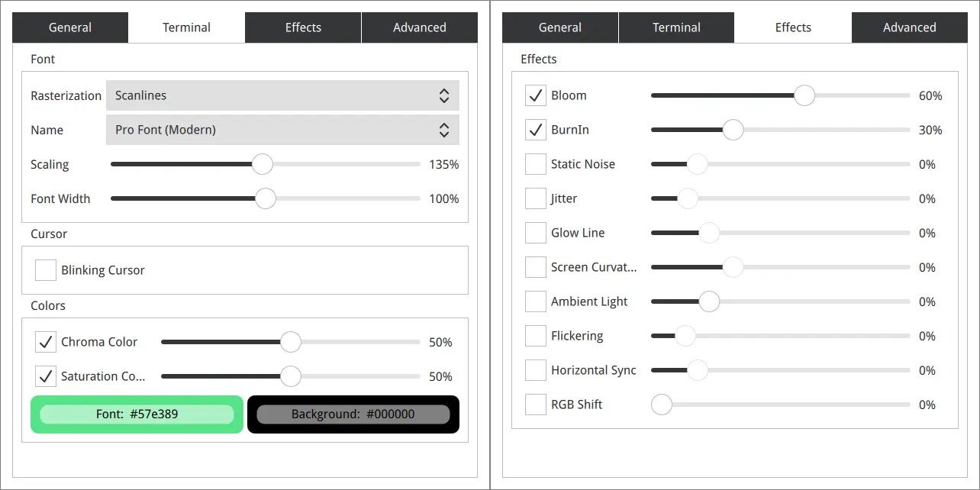
Task: Click the Font color #57e389 button
Action: click(x=137, y=414)
